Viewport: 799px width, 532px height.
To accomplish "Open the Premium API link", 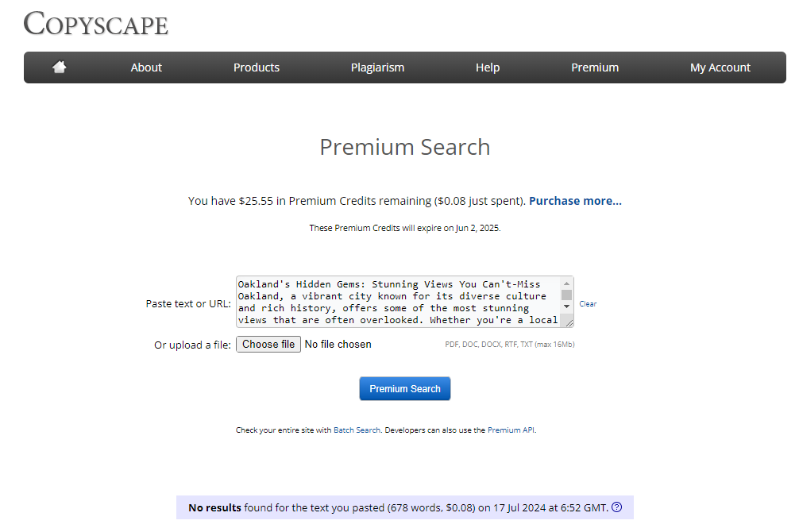I will click(511, 430).
